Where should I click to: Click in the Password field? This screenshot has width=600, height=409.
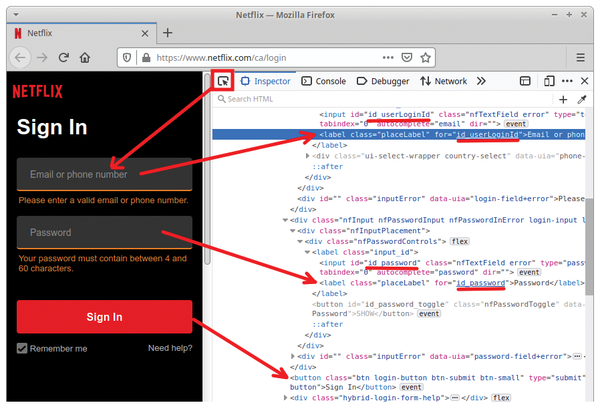pyautogui.click(x=104, y=232)
